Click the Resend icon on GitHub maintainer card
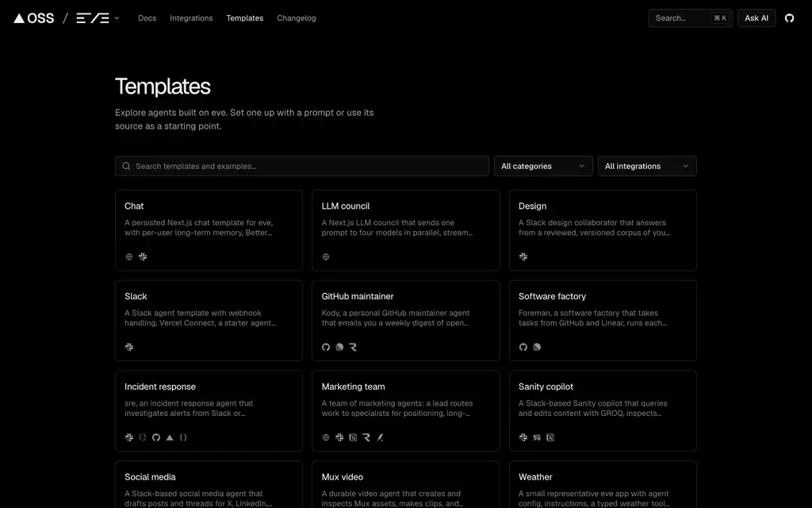Viewport: 812px width, 508px height. (x=353, y=348)
